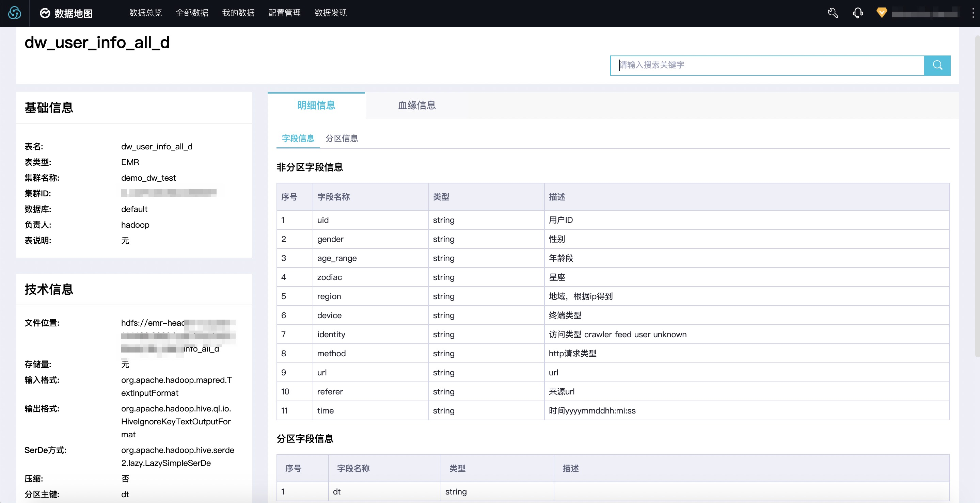Image resolution: width=980 pixels, height=503 pixels.
Task: Click the dt partition field cell
Action: coord(385,491)
